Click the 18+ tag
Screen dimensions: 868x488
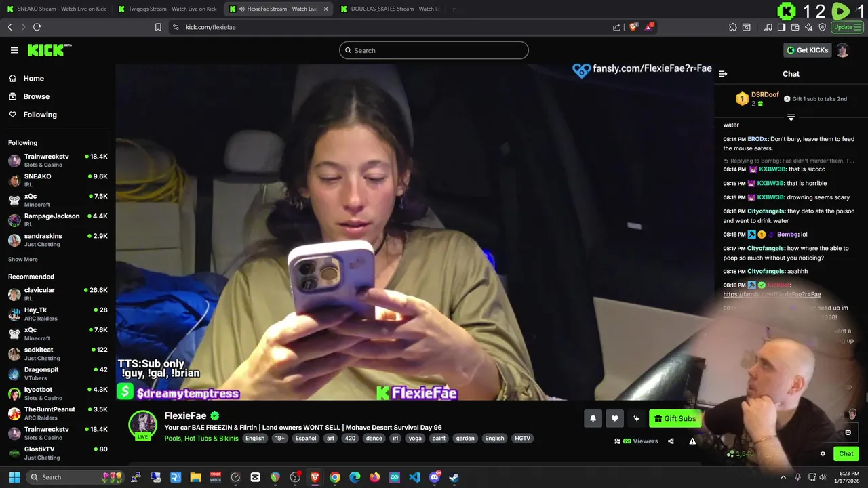280,438
